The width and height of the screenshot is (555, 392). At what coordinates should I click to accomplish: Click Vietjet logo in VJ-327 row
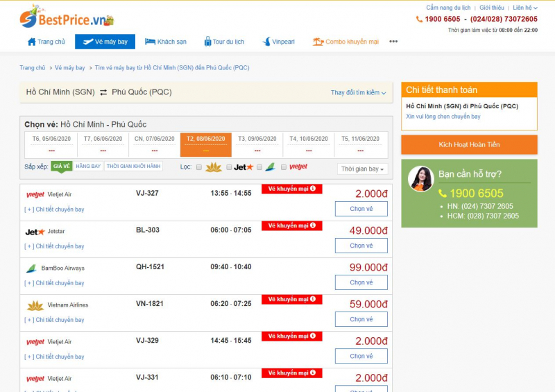coord(35,194)
